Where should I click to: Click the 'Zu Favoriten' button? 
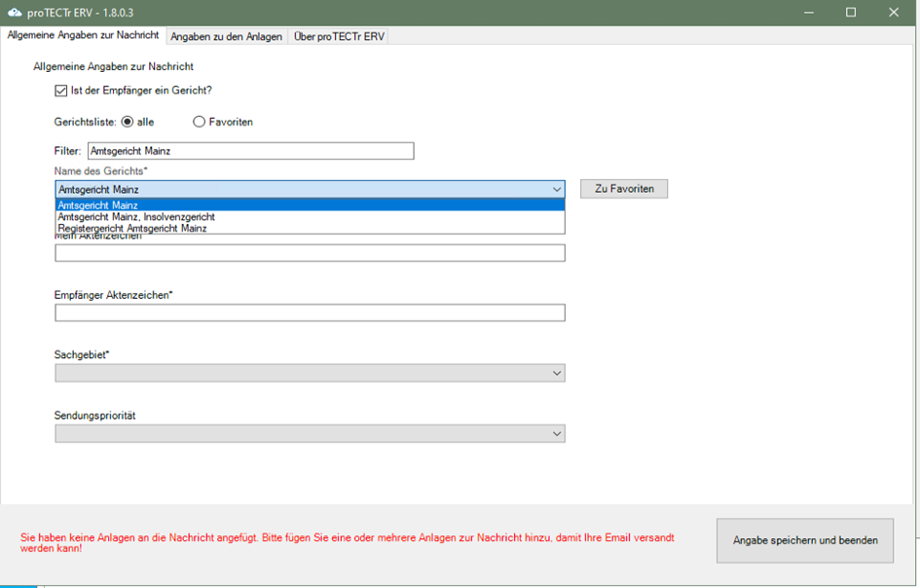pyautogui.click(x=624, y=189)
